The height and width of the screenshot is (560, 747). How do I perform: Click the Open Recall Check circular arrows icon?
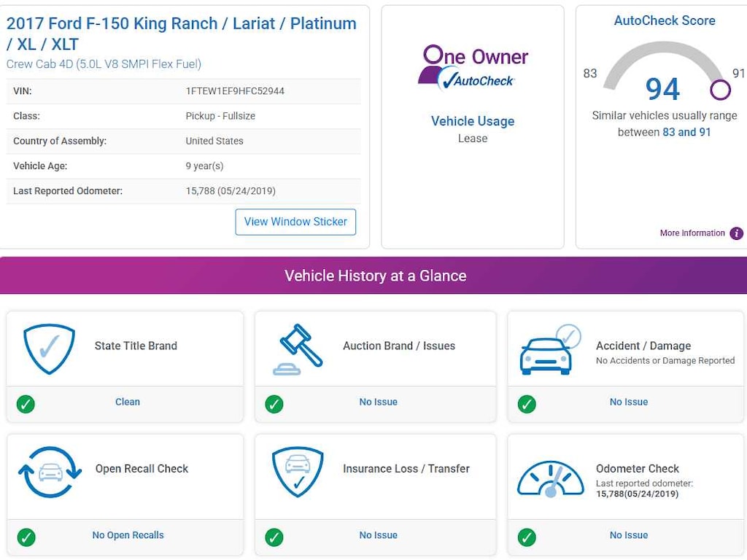50,472
